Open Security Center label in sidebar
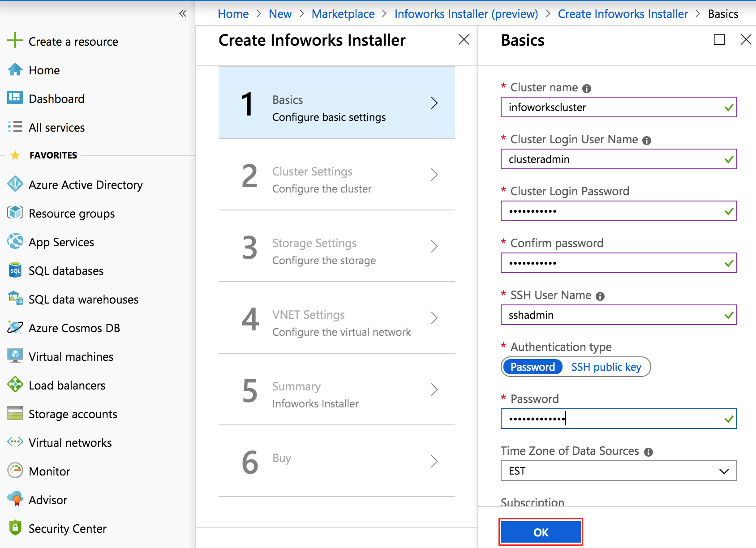The width and height of the screenshot is (756, 548). 68,529
